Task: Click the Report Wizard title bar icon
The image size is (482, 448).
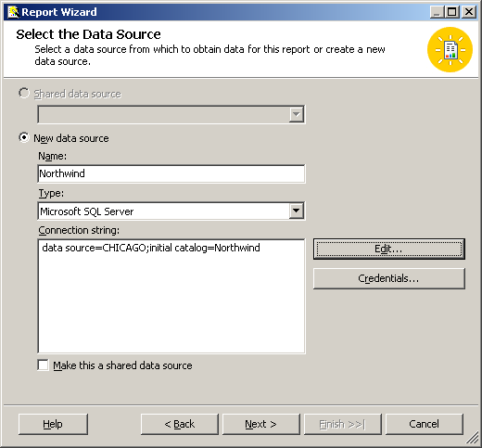Action: coord(13,12)
